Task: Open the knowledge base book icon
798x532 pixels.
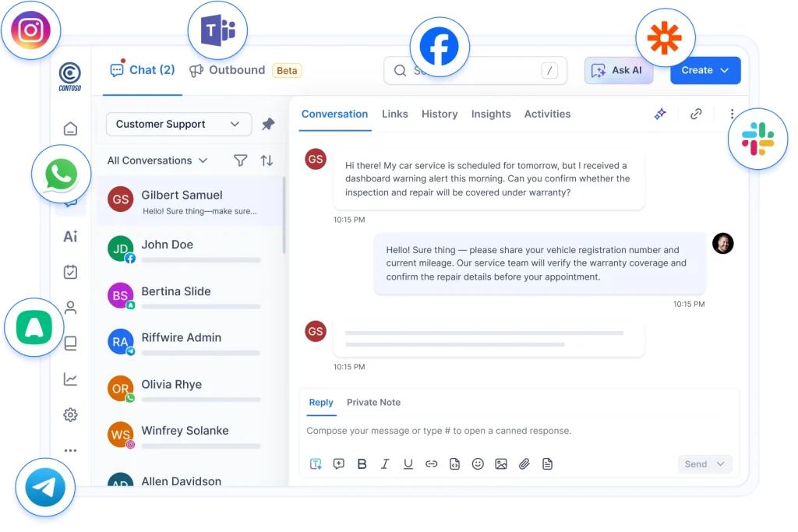Action: pyautogui.click(x=71, y=344)
